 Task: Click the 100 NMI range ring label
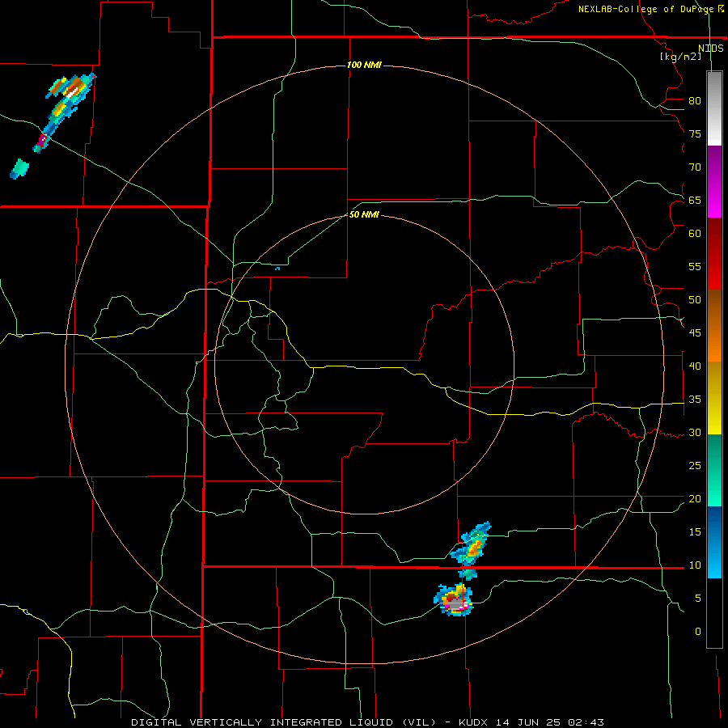click(365, 65)
